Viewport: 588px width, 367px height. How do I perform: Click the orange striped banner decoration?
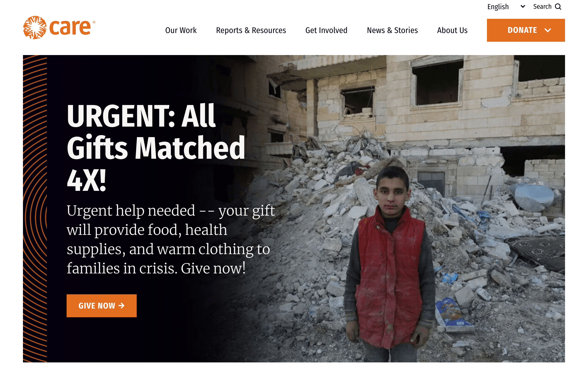pyautogui.click(x=35, y=209)
